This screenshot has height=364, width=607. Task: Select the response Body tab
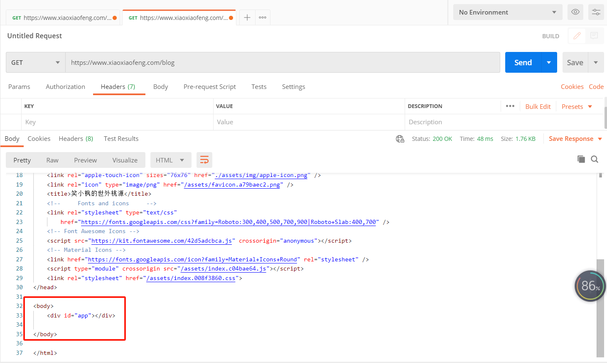tap(12, 138)
